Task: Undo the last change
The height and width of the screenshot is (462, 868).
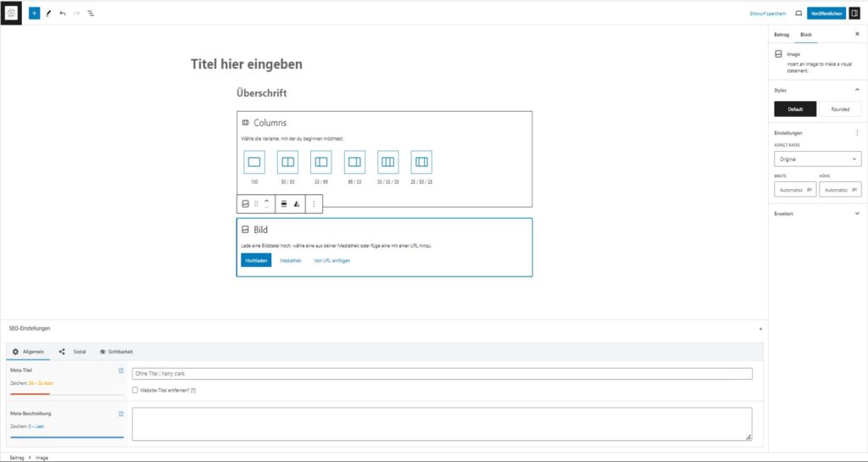Action: [63, 14]
